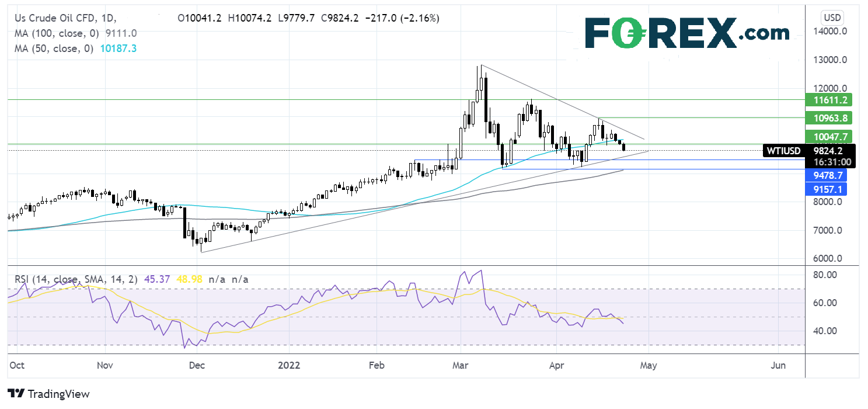Click the May date axis label
This screenshot has width=868, height=409.
pyautogui.click(x=649, y=365)
